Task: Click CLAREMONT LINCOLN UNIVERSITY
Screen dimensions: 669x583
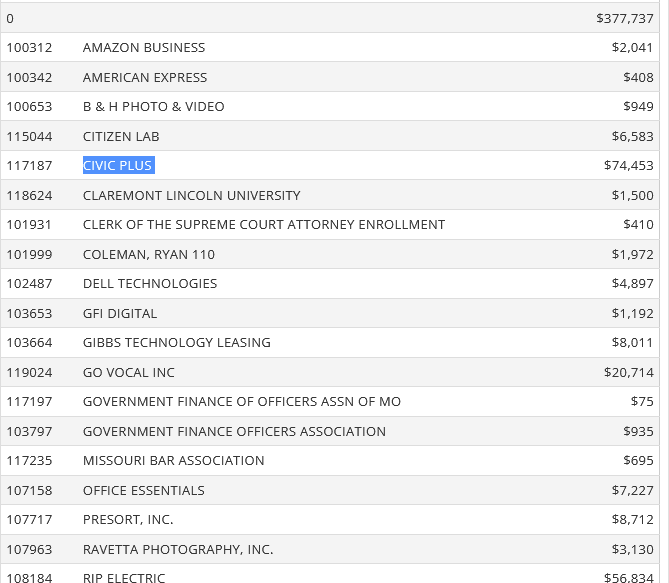Action: (x=192, y=195)
